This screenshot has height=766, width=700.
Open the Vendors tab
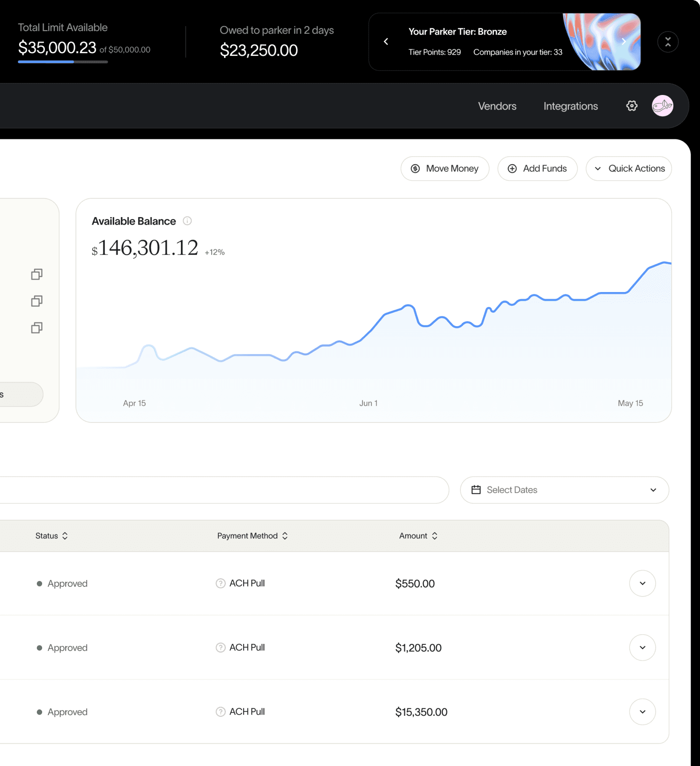coord(497,106)
